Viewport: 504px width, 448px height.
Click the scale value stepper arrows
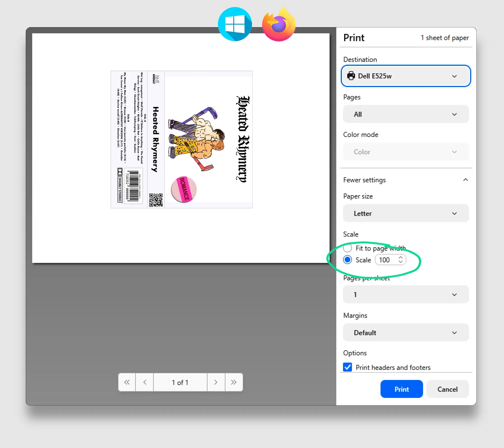point(401,260)
